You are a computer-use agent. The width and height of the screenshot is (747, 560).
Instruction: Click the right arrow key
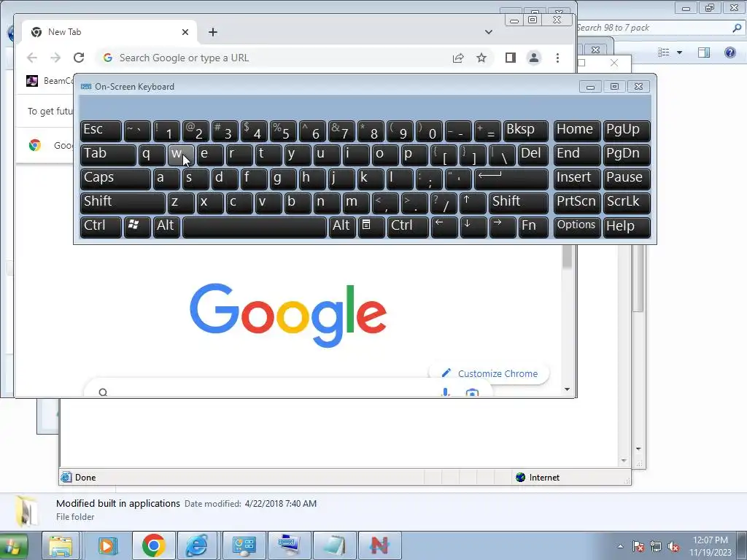click(x=503, y=227)
